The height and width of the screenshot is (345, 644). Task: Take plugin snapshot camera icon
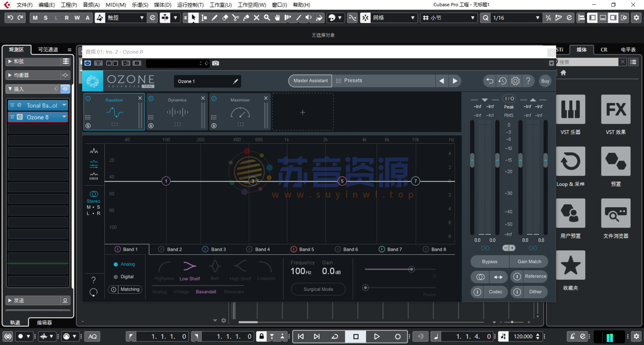(216, 63)
